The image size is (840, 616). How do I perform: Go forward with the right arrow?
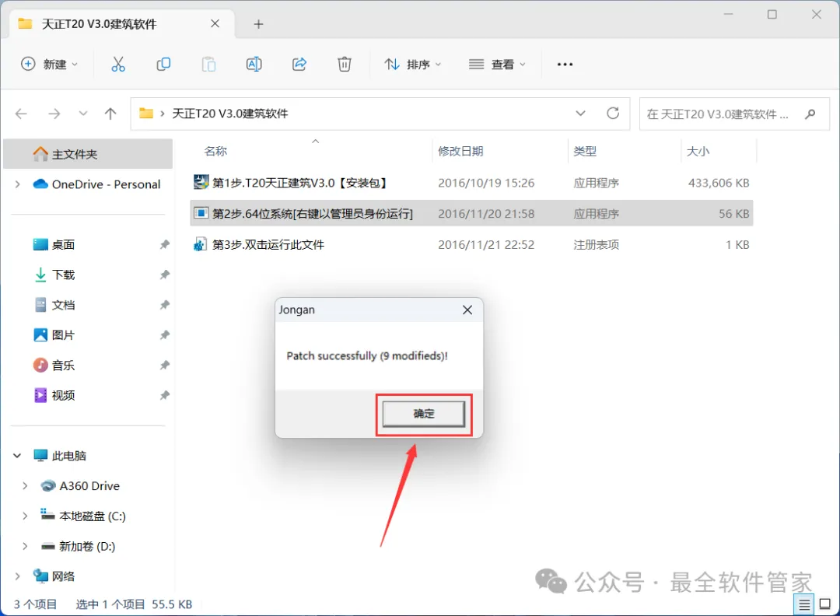point(54,114)
